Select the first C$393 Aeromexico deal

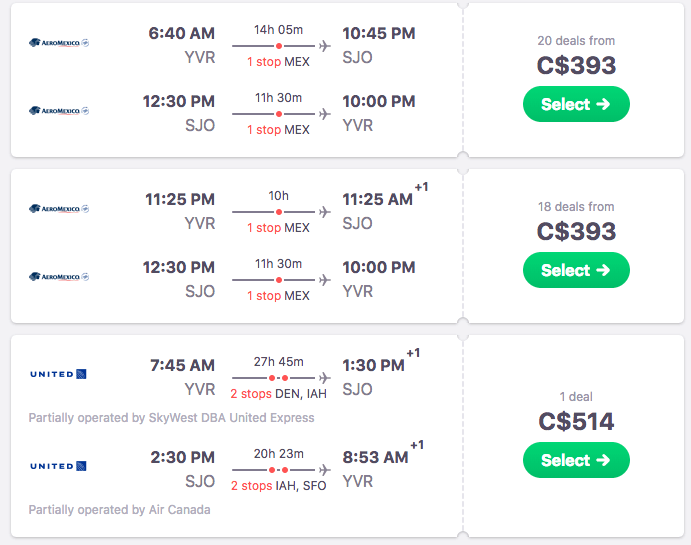pos(576,104)
